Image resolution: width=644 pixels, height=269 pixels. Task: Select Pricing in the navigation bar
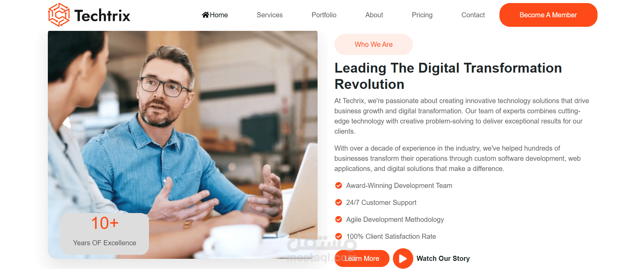tap(422, 15)
